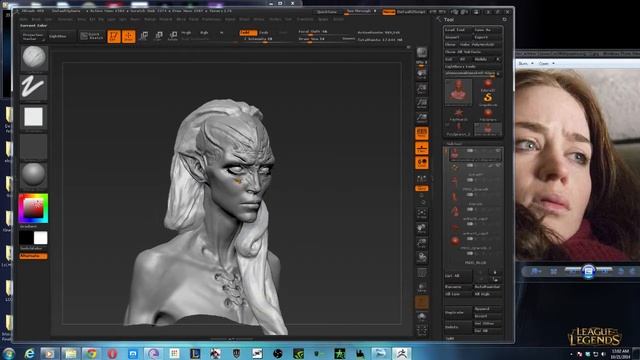Click the Zoom canvas icon
Image resolution: width=640 pixels, height=360 pixels.
click(422, 89)
